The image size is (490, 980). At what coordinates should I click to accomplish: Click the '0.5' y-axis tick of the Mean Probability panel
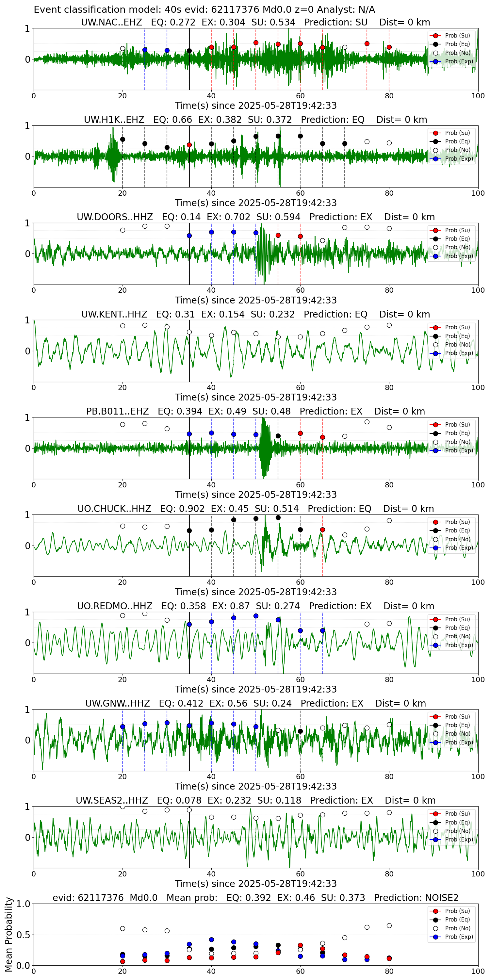(x=24, y=935)
